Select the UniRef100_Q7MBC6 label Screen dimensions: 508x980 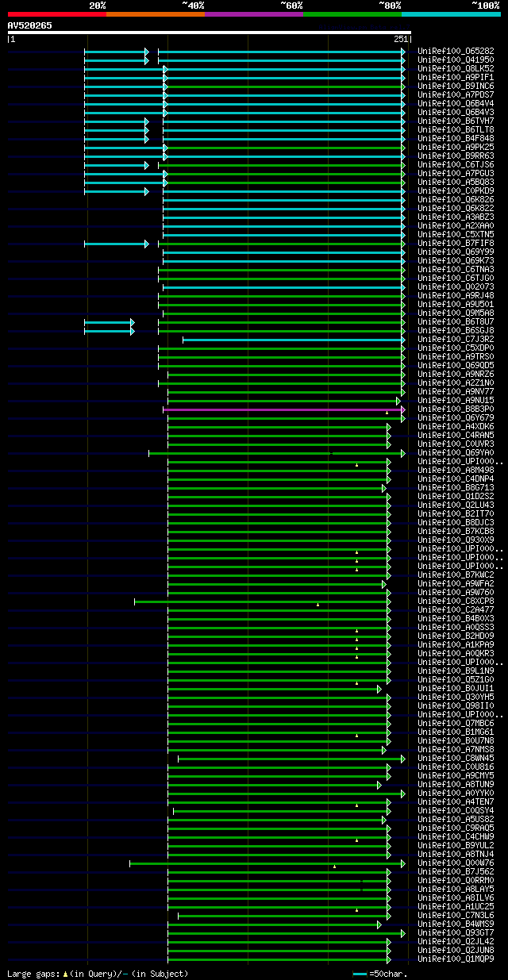456,723
